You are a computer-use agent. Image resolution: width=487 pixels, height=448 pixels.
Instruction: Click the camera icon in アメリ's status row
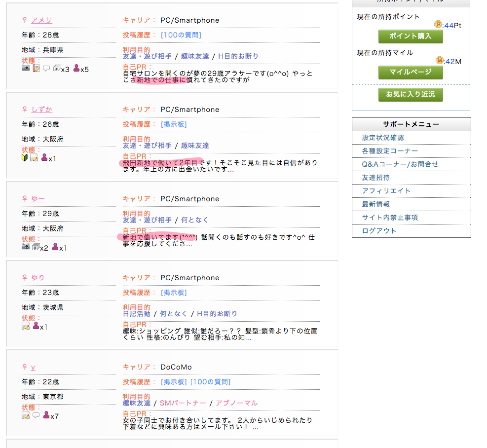(x=26, y=68)
